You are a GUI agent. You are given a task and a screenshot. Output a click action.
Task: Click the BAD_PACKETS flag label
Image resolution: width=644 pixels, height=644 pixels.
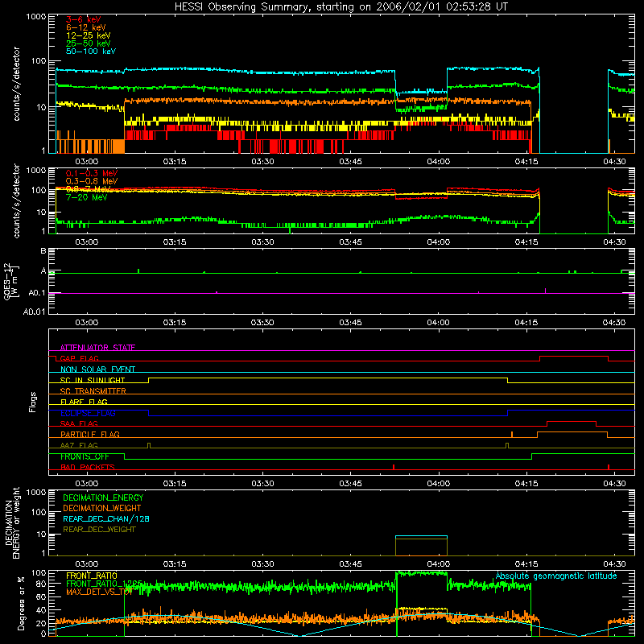pyautogui.click(x=88, y=467)
